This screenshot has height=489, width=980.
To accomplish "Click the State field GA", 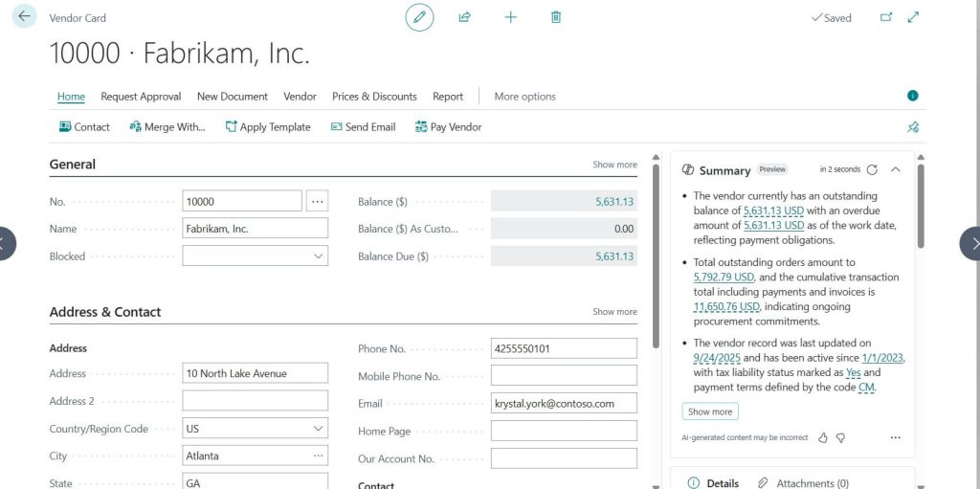I will point(255,481).
